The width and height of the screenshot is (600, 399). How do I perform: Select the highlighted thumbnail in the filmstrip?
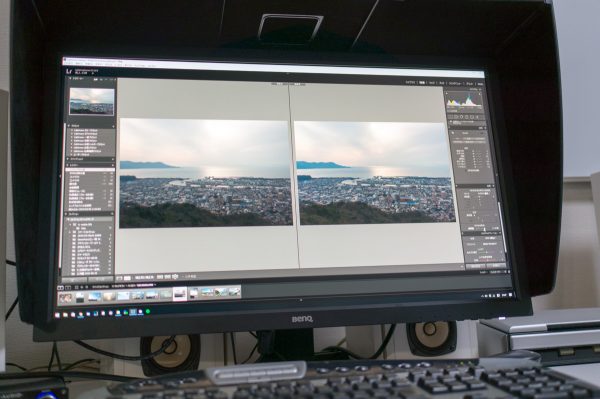click(x=179, y=294)
